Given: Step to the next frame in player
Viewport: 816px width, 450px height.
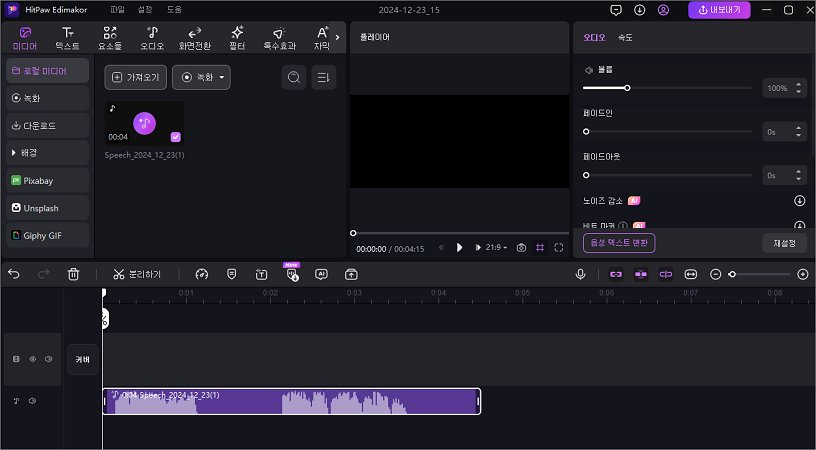Looking at the screenshot, I should 477,248.
